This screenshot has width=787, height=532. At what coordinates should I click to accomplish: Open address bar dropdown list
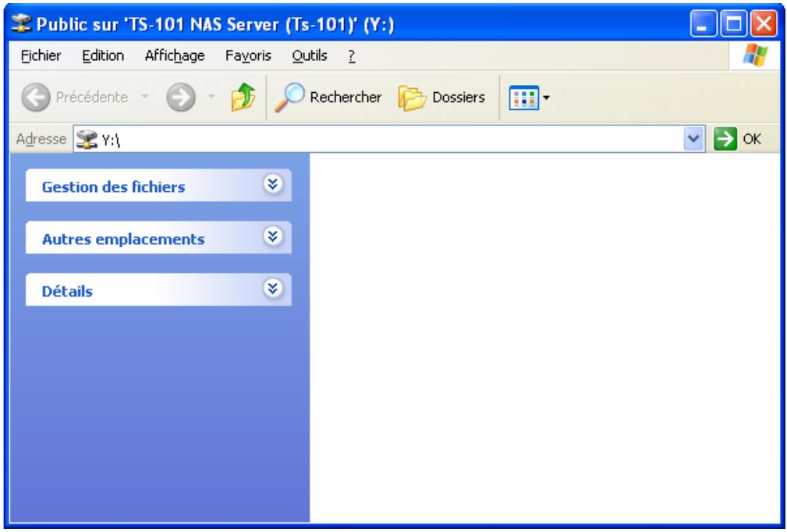[x=693, y=139]
